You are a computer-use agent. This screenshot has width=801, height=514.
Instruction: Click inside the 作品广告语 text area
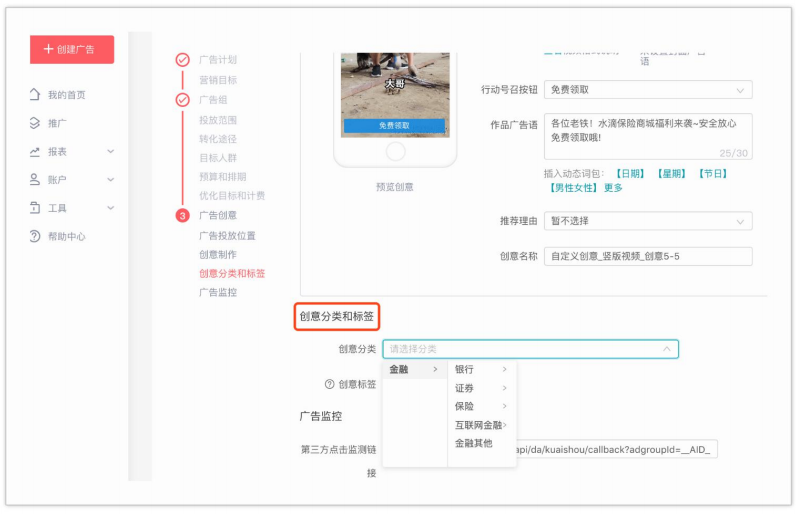pyautogui.click(x=648, y=136)
